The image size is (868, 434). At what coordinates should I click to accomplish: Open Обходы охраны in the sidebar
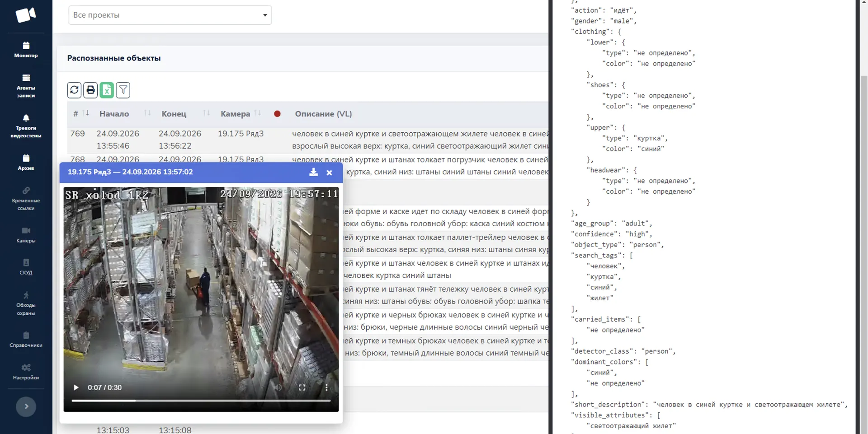tap(26, 303)
